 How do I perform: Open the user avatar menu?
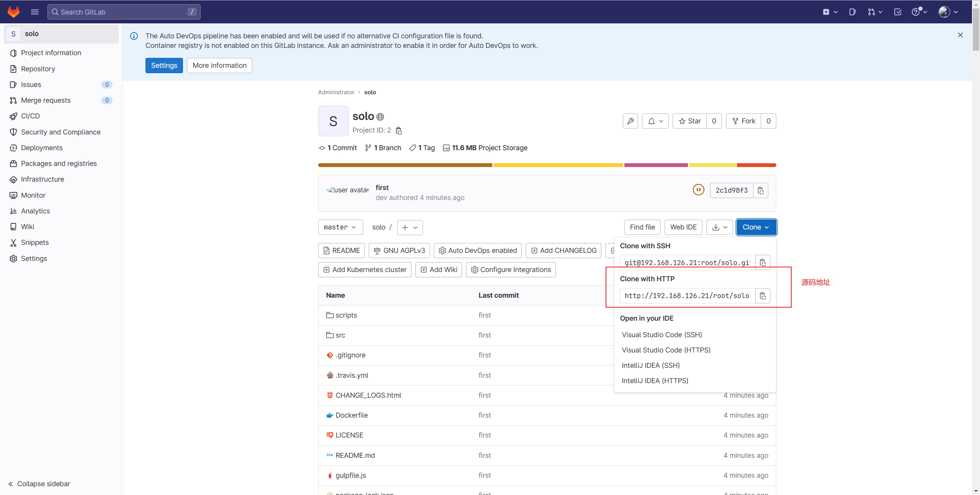(948, 12)
